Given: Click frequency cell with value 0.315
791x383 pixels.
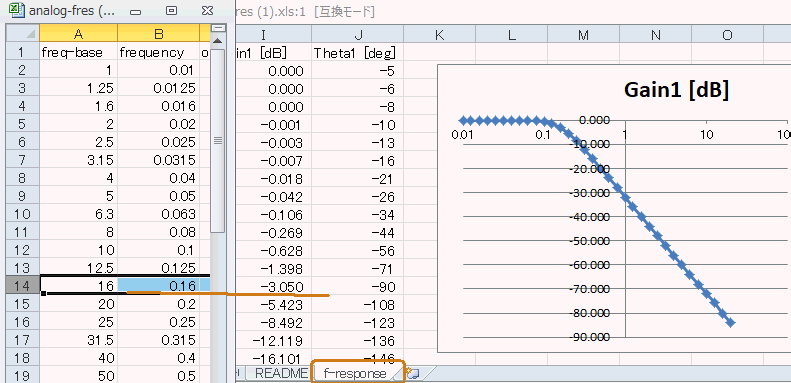Looking at the screenshot, I should [x=158, y=340].
